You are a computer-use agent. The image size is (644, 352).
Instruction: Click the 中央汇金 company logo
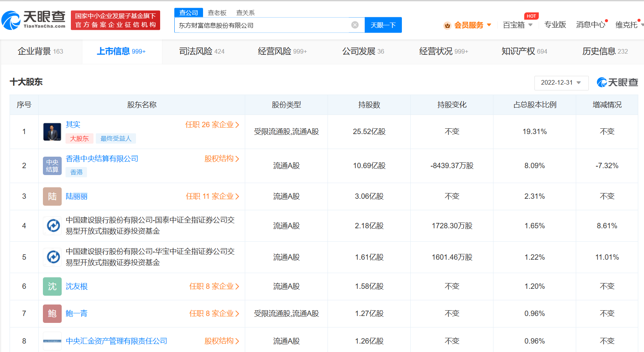pos(52,341)
